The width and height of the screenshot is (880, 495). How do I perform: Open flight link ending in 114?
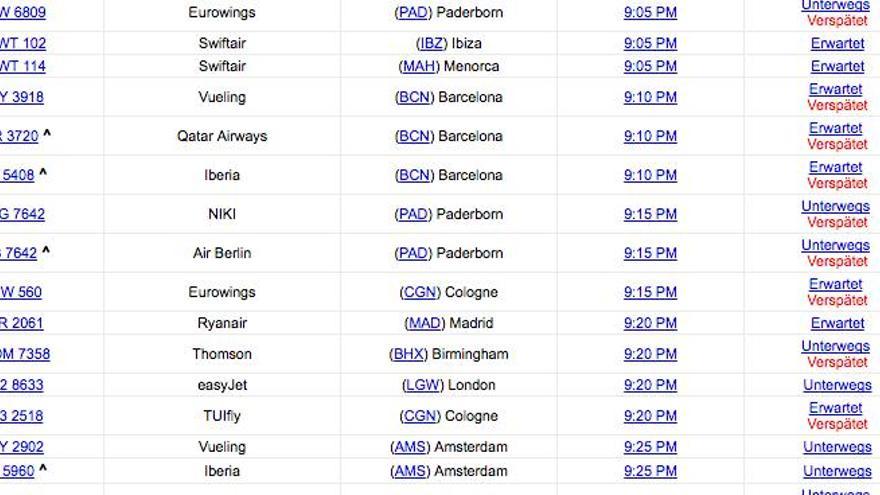23,66
